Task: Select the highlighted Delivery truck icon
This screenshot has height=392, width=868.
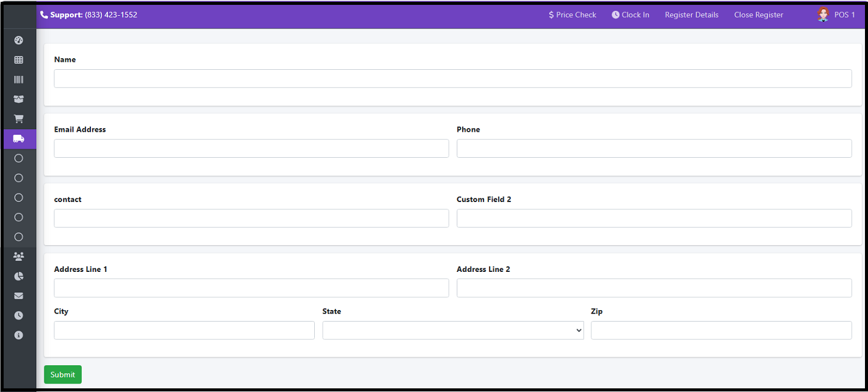Action: (x=18, y=138)
